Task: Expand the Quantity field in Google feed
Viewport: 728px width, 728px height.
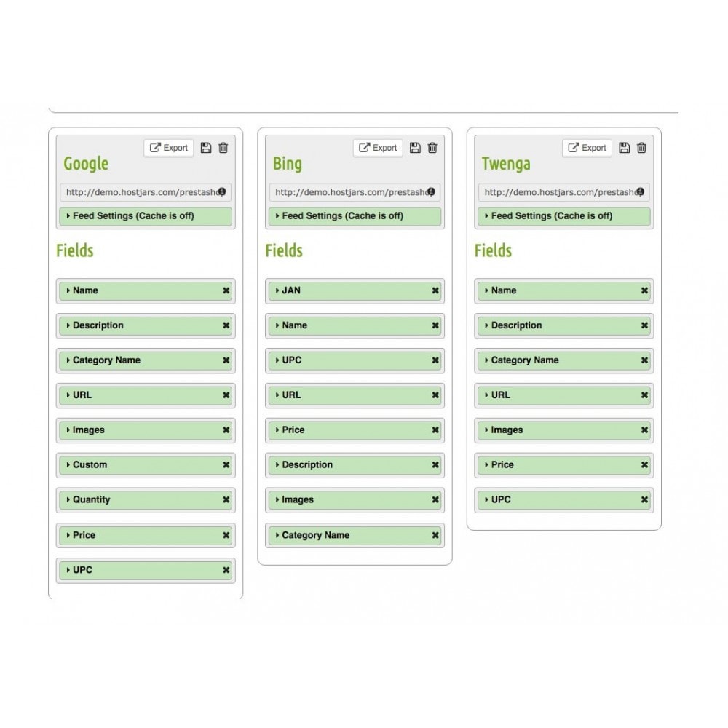Action: [x=146, y=500]
